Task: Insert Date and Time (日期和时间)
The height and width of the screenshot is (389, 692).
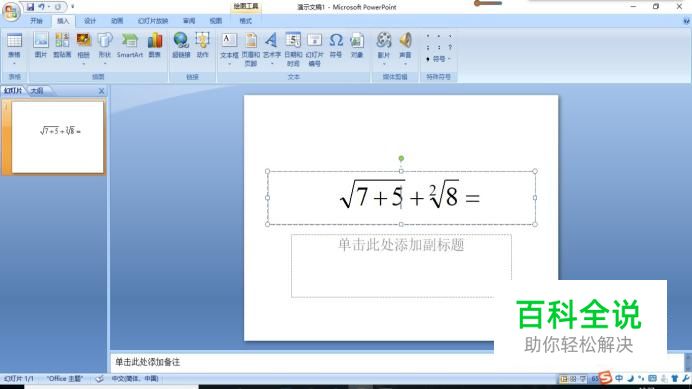Action: tap(293, 49)
